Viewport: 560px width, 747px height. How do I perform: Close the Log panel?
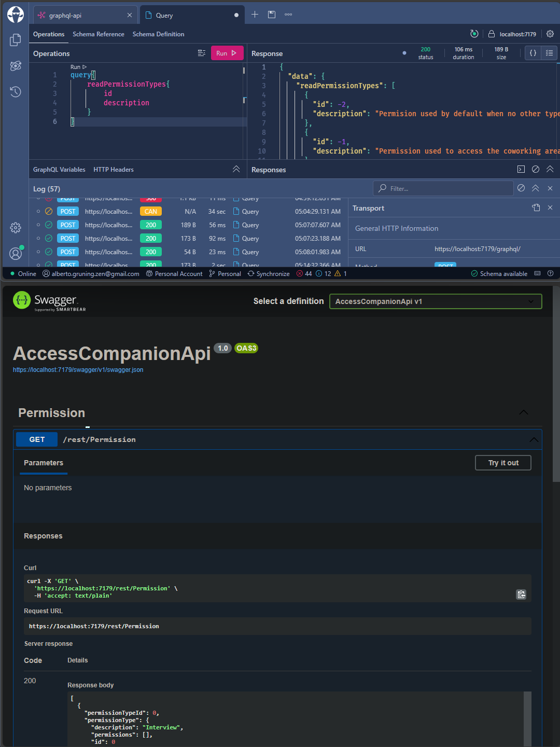pos(550,188)
